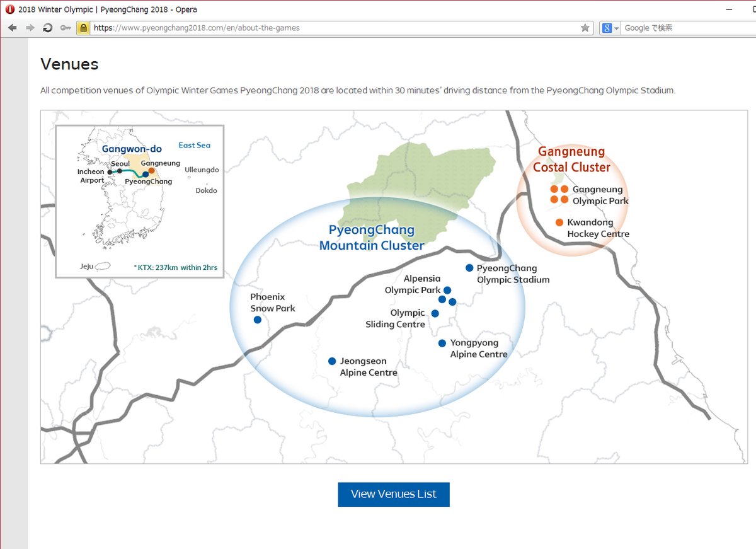The width and height of the screenshot is (756, 549).
Task: Click the Gangwon-do inset map thumbnail
Action: [139, 201]
